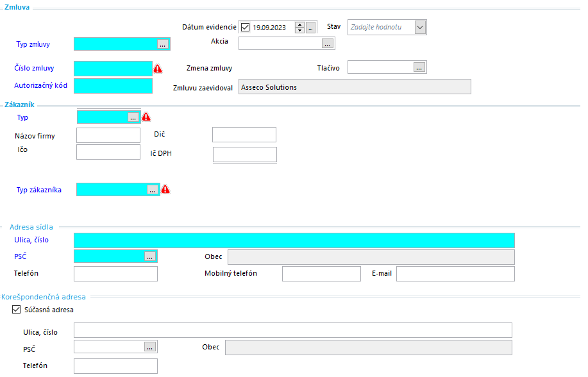
Task: Click the Korešpondenčná adresa Telefón field
Action: click(x=115, y=366)
